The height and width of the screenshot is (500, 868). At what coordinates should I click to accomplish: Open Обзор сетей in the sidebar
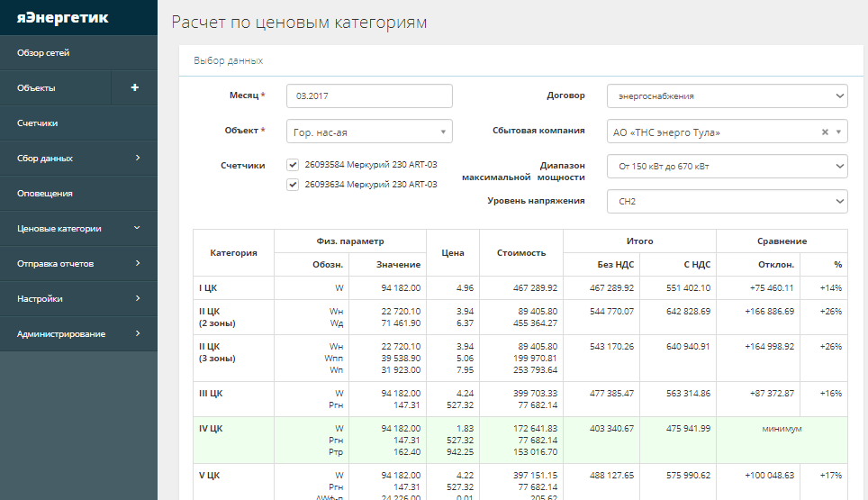(x=78, y=53)
